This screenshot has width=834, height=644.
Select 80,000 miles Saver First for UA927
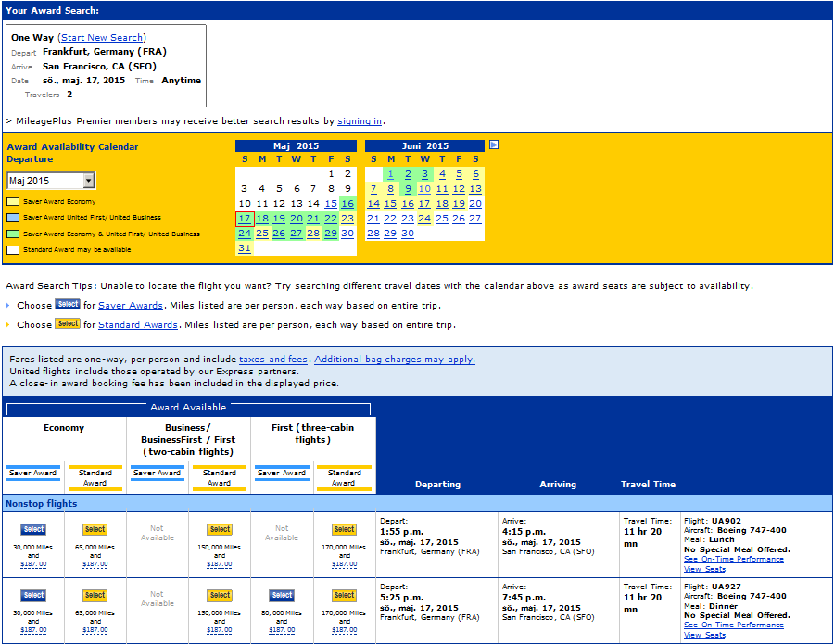pyautogui.click(x=282, y=595)
